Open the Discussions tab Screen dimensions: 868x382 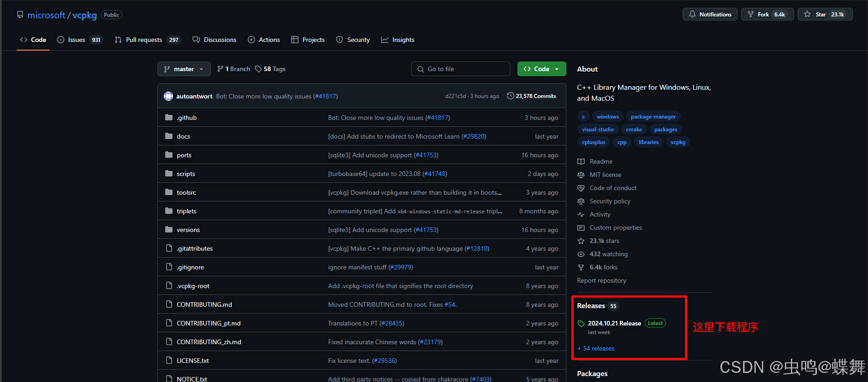214,40
